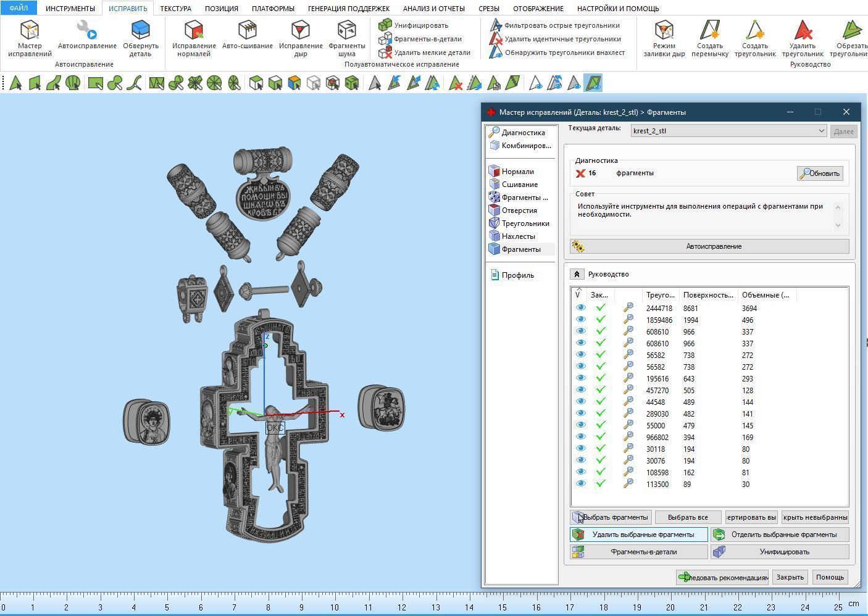868x616 pixels.
Task: Click Обнаружить треугольники внахлест
Action: pyautogui.click(x=557, y=52)
